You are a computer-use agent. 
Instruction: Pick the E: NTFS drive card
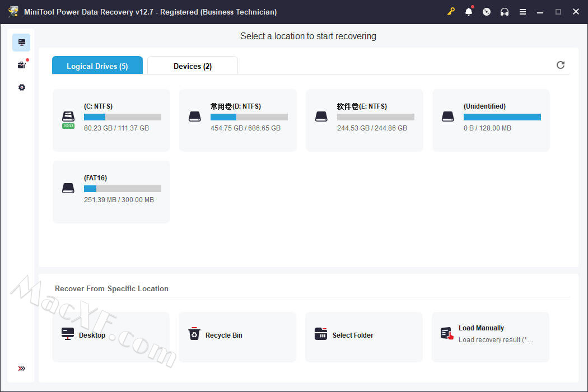point(365,120)
